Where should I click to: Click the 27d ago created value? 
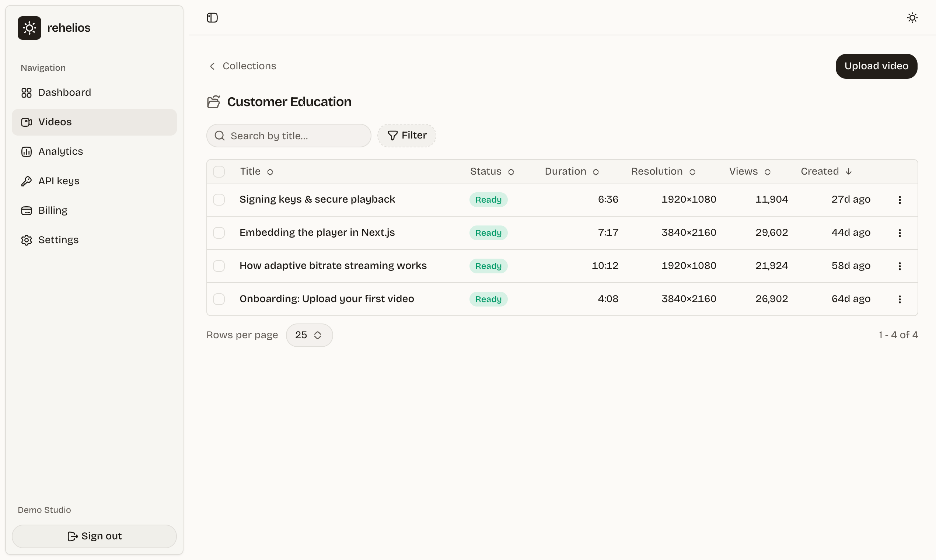[851, 200]
